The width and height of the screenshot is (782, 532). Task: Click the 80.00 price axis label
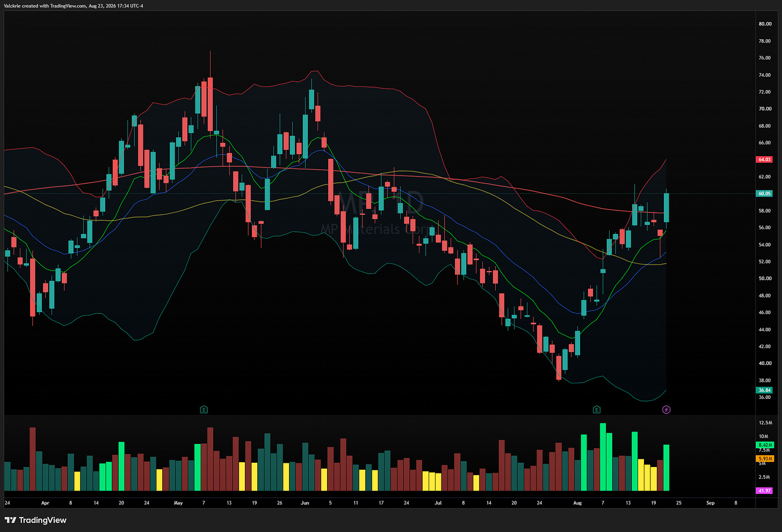pyautogui.click(x=765, y=24)
